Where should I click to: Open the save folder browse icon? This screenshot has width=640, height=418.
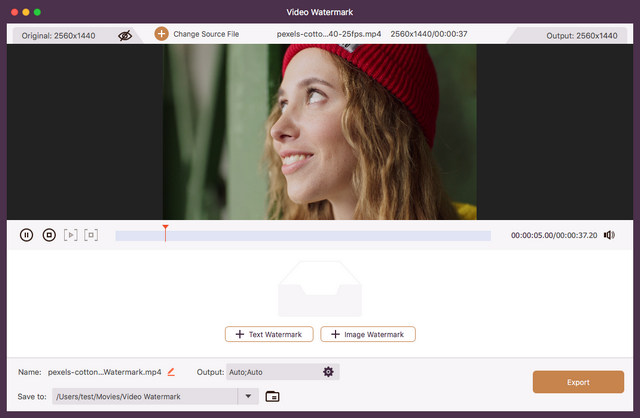(x=272, y=396)
